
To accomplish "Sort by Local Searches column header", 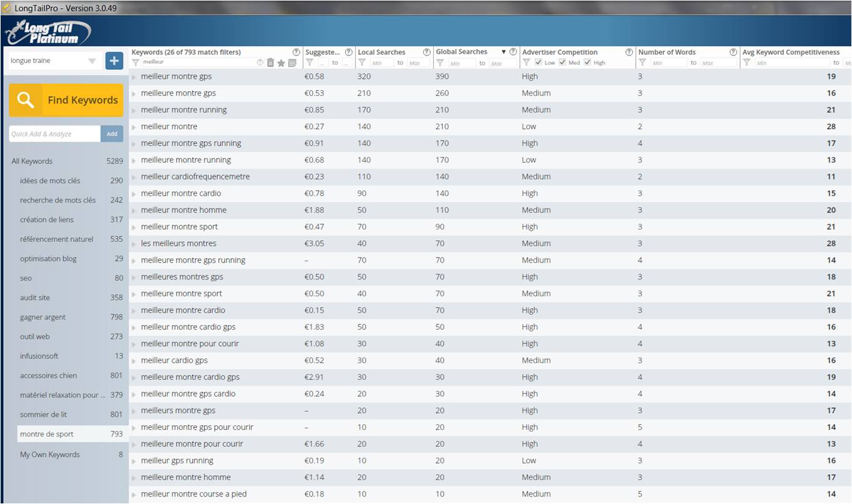I will (381, 52).
